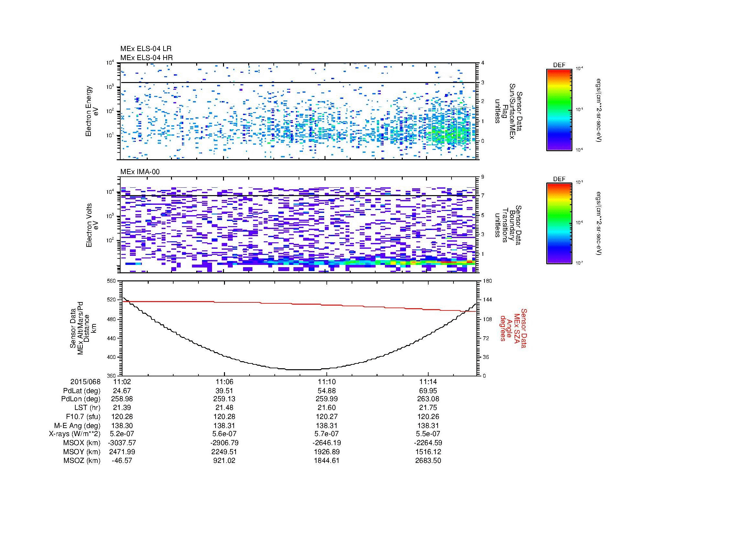Select the PdLon (deg) row label

(81, 399)
